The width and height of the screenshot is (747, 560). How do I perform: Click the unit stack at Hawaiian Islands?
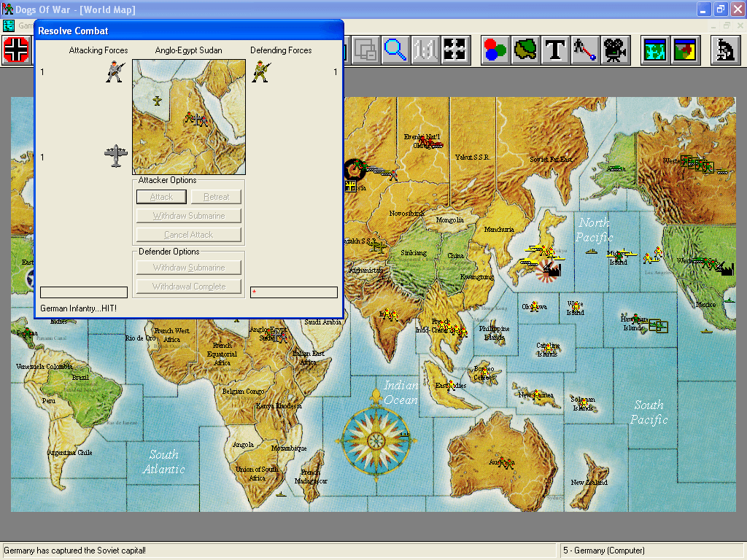(x=658, y=326)
